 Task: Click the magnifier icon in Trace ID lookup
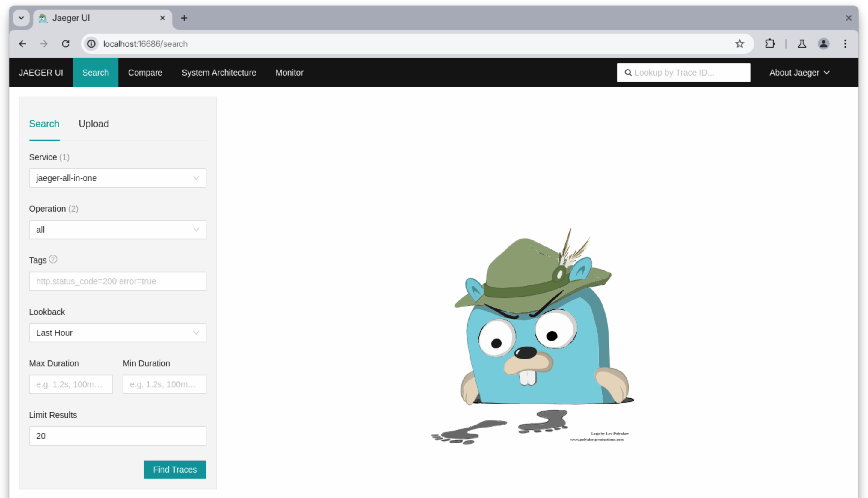click(628, 73)
